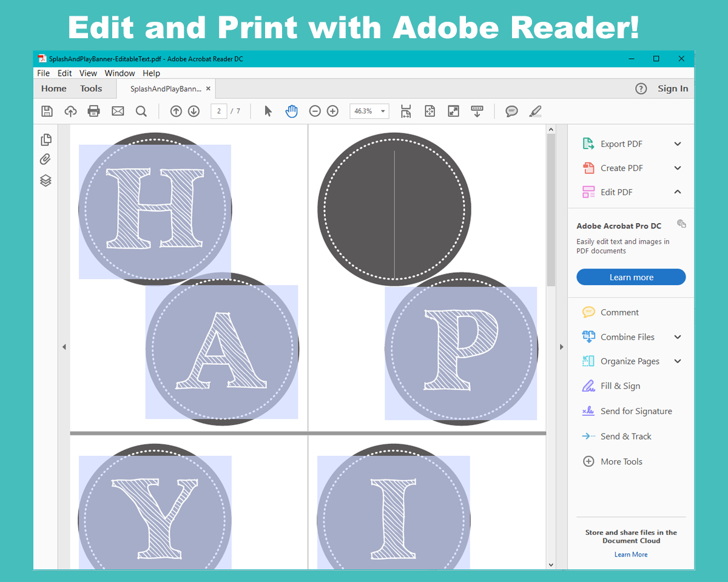The width and height of the screenshot is (728, 582).
Task: Collapse left navigation pane arrow
Action: click(x=64, y=347)
